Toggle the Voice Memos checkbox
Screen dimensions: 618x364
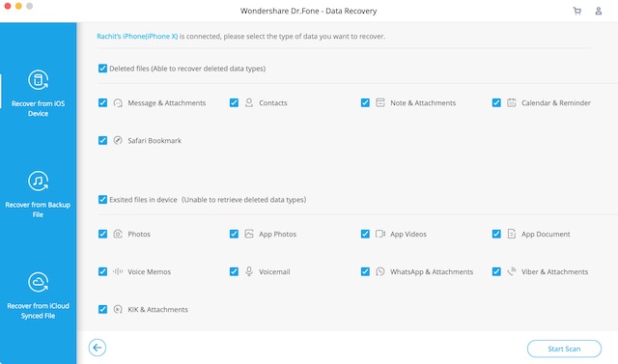(102, 271)
